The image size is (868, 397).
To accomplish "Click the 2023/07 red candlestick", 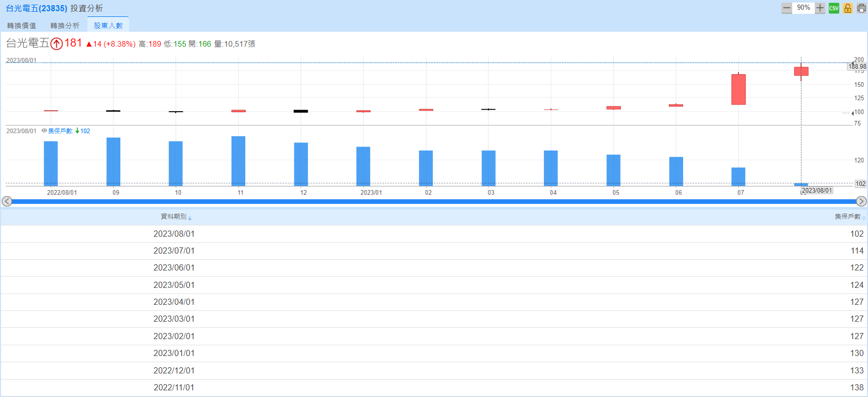I will point(738,90).
